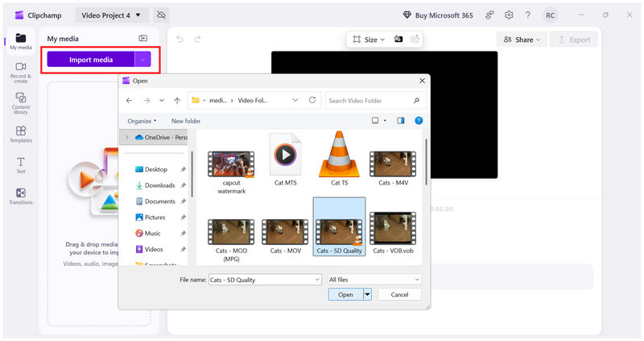Select the Cats - MOV file

pyautogui.click(x=285, y=235)
